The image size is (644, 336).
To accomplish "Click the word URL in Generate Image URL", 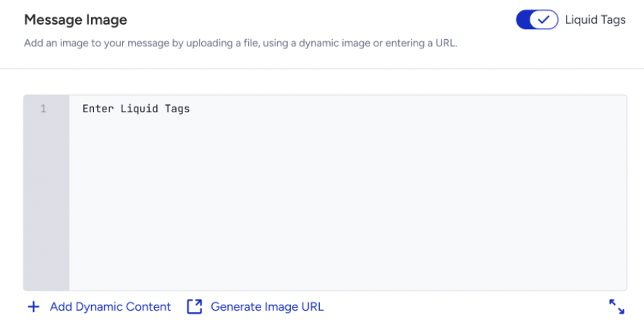I will pyautogui.click(x=313, y=307).
